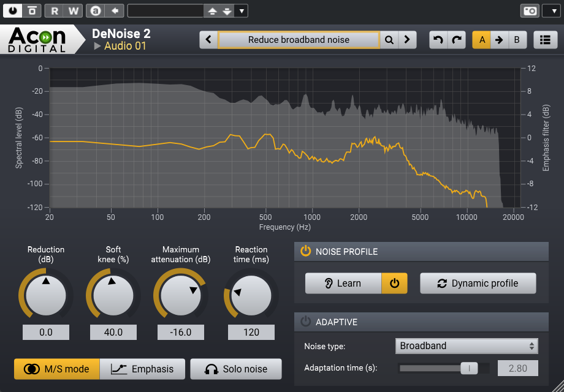This screenshot has height=392, width=564.
Task: Click the Reduction (dB) knob
Action: 46,296
